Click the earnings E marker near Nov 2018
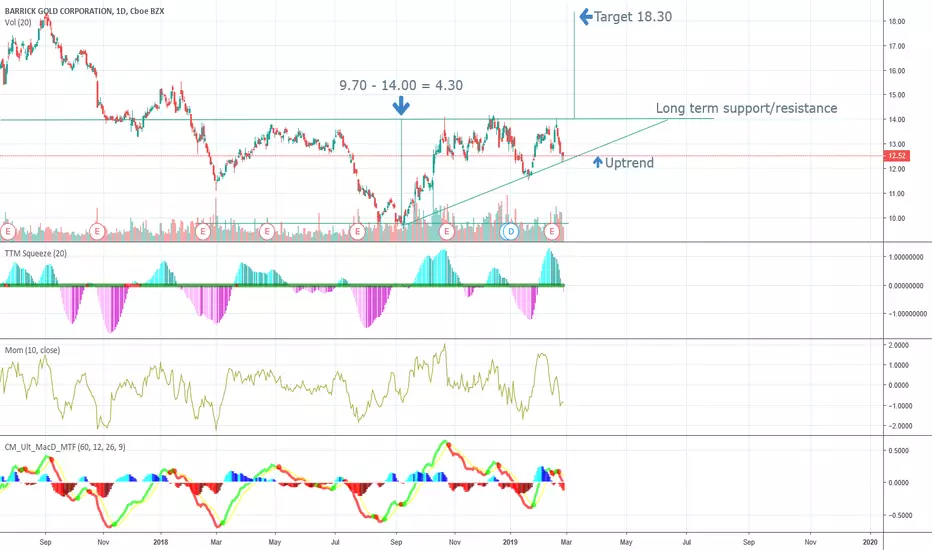The image size is (932, 550). pos(446,231)
